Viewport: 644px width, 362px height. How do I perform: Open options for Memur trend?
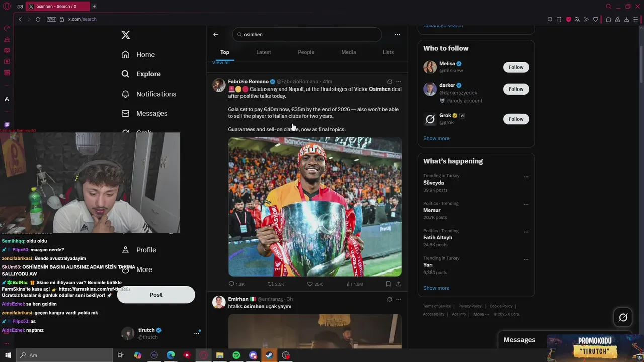coord(526,205)
